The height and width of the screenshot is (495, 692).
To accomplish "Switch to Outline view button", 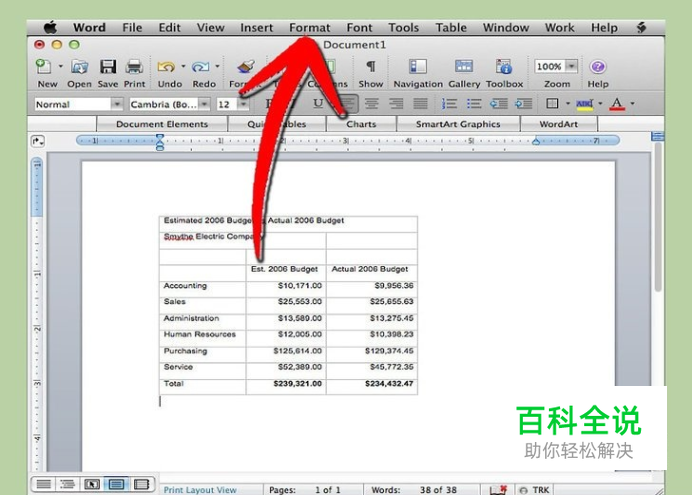I will point(67,484).
